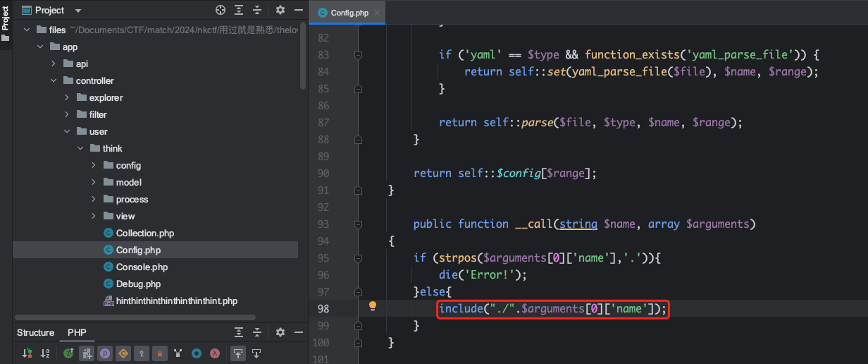
Task: Toggle Show non-public lock filter
Action: (160, 353)
